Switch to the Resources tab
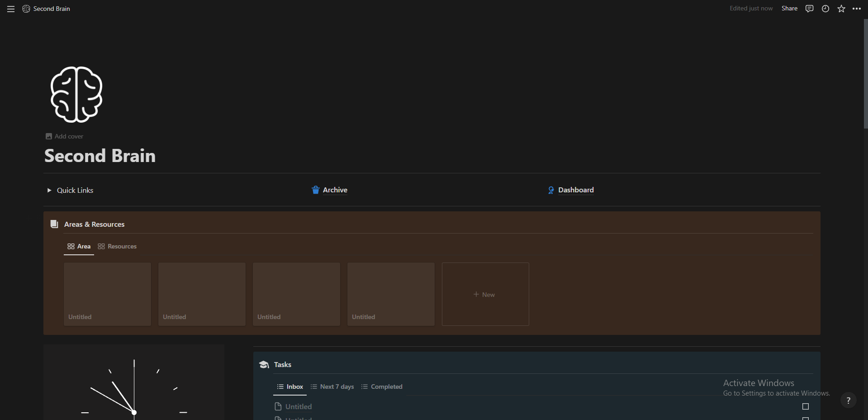 117,247
